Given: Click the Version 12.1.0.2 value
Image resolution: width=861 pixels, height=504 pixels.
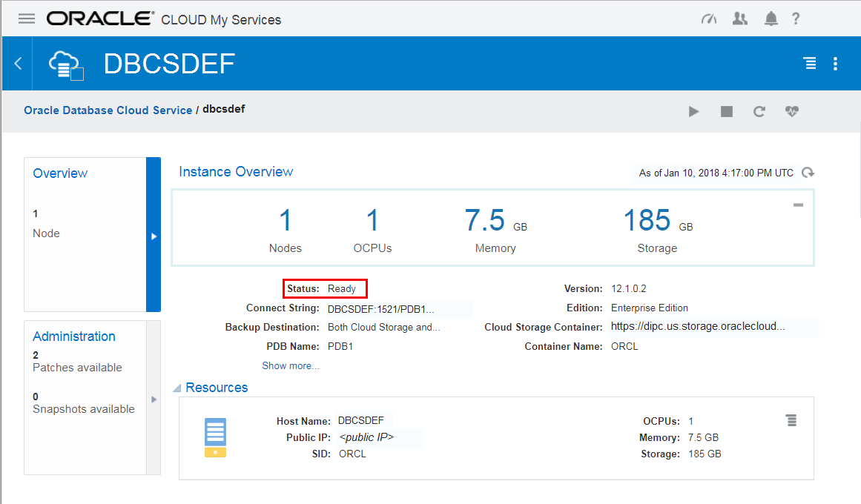Looking at the screenshot, I should 629,289.
